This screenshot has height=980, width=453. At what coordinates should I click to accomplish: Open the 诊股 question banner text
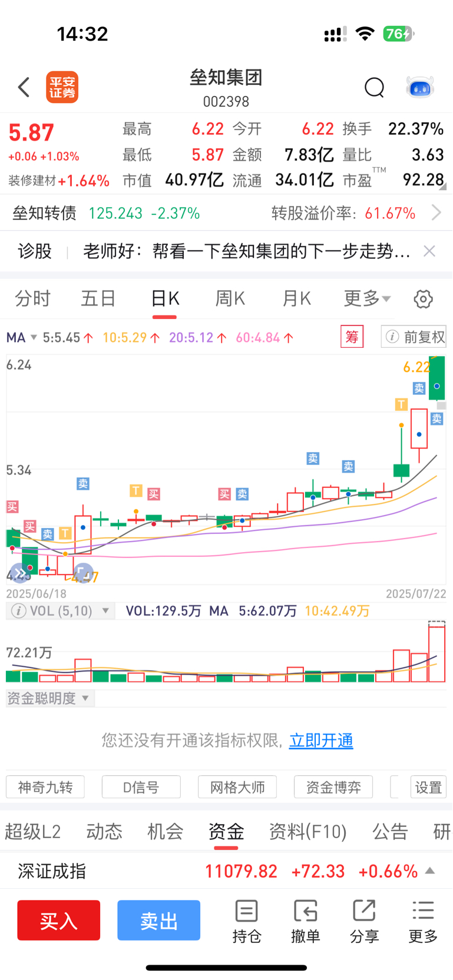coord(247,251)
